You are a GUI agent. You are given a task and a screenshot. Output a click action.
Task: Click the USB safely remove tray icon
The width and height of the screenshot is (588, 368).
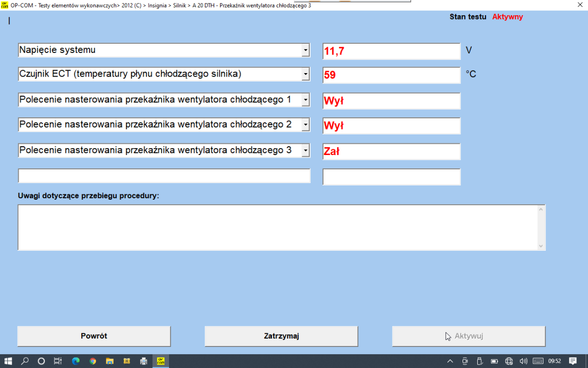click(x=480, y=361)
